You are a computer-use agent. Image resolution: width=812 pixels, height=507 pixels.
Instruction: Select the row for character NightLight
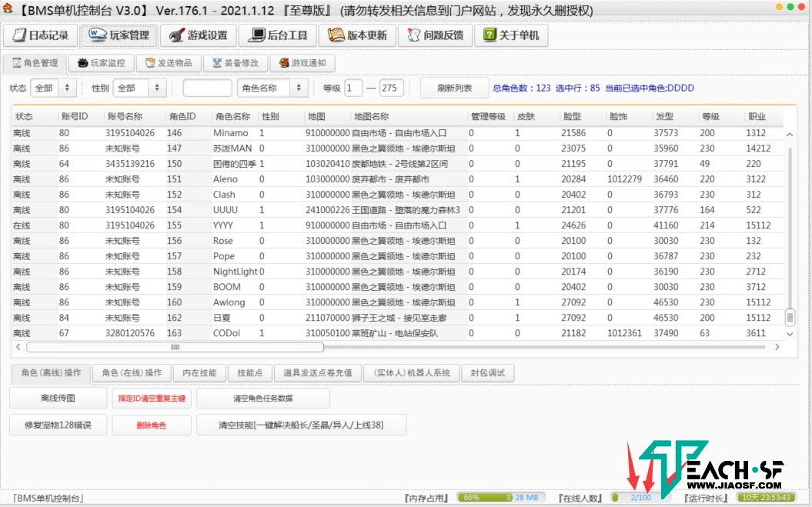[397, 272]
